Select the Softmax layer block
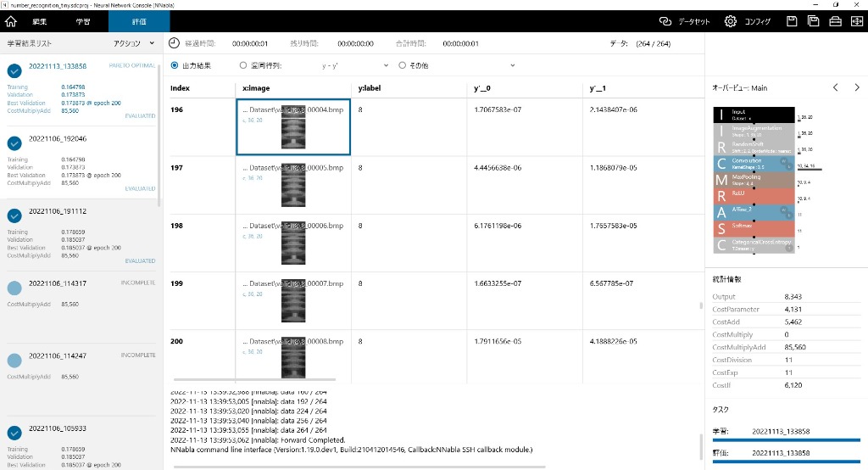Image resolution: width=868 pixels, height=470 pixels. click(x=754, y=228)
